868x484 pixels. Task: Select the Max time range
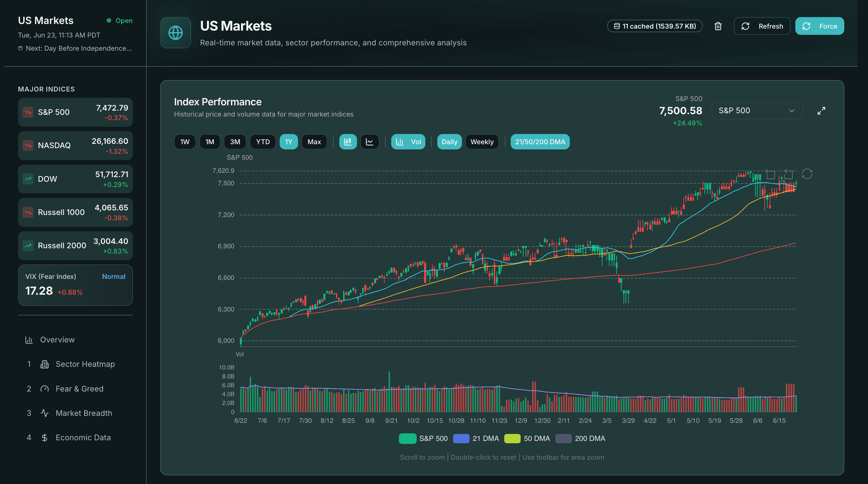click(314, 142)
